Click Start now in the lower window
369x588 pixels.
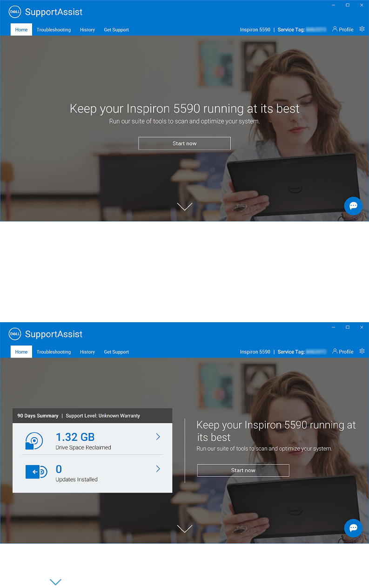pos(243,470)
